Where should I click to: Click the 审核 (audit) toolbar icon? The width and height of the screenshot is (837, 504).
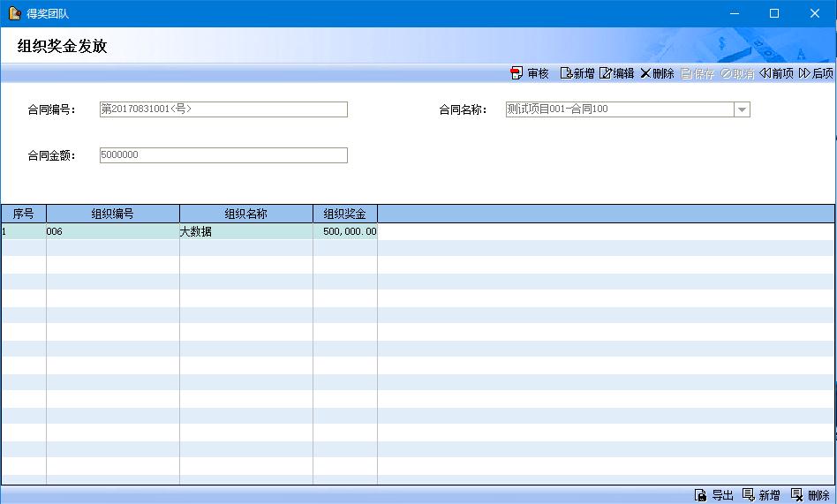(517, 73)
